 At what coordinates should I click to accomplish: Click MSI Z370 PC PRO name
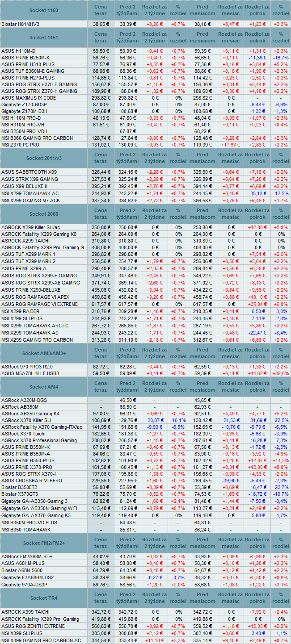pos(20,145)
